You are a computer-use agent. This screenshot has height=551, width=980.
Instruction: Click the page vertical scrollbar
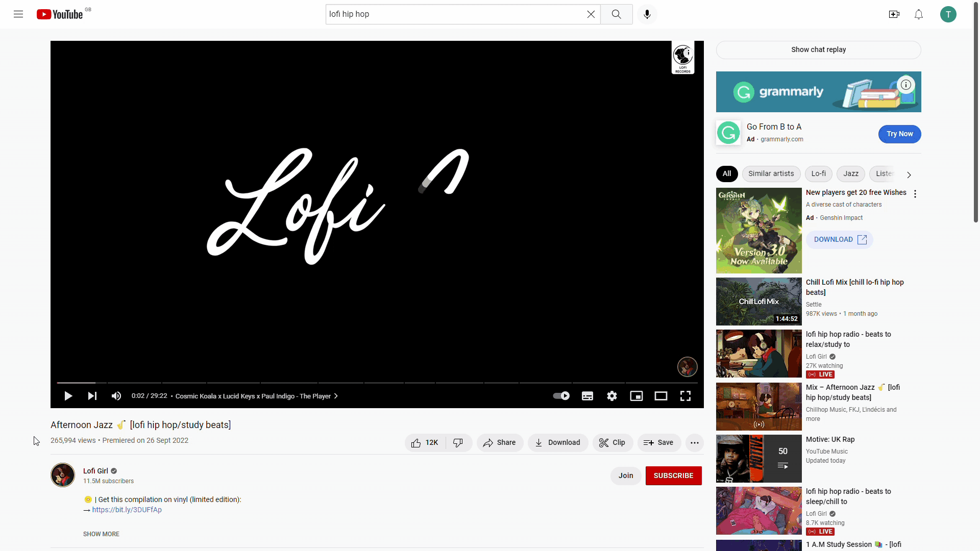pyautogui.click(x=976, y=112)
